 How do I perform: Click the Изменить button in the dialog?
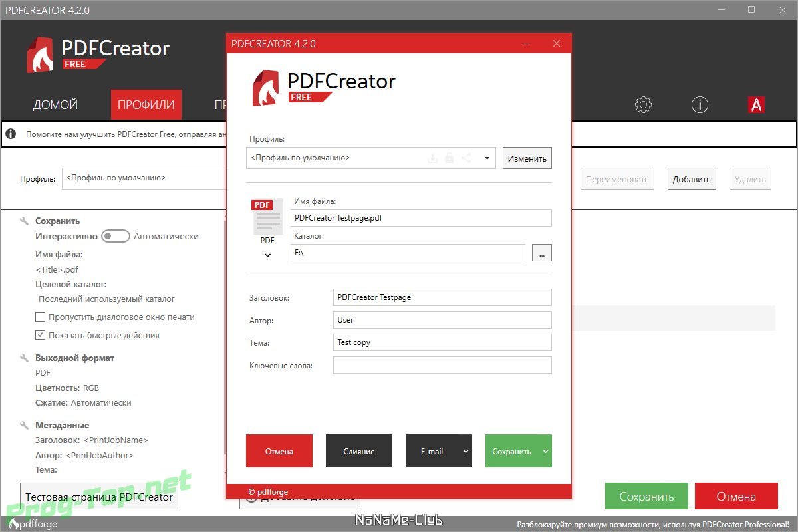coord(527,158)
